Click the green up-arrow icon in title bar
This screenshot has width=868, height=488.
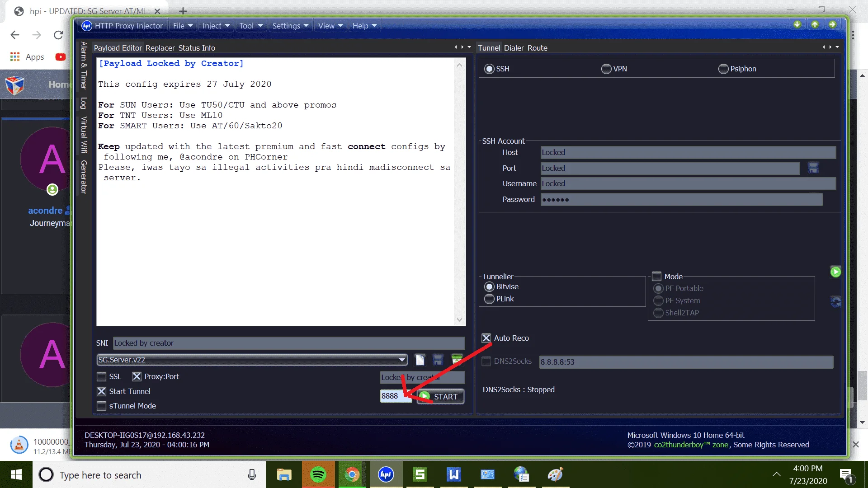[815, 24]
